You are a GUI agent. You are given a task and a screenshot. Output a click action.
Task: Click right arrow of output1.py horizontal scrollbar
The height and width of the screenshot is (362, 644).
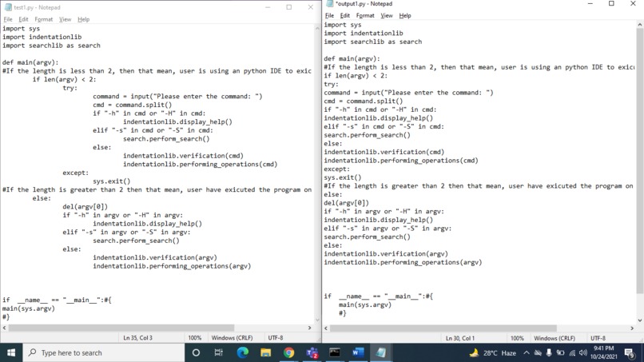632,328
